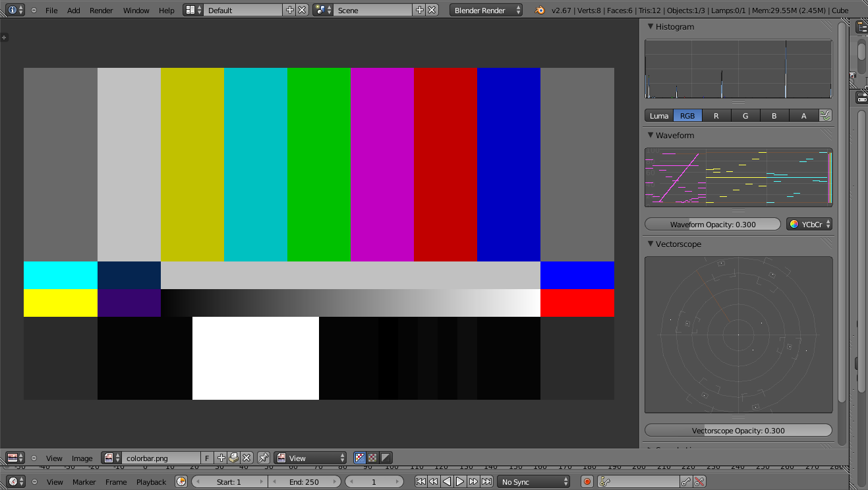
Task: Select A channel histogram mode
Action: pyautogui.click(x=803, y=115)
